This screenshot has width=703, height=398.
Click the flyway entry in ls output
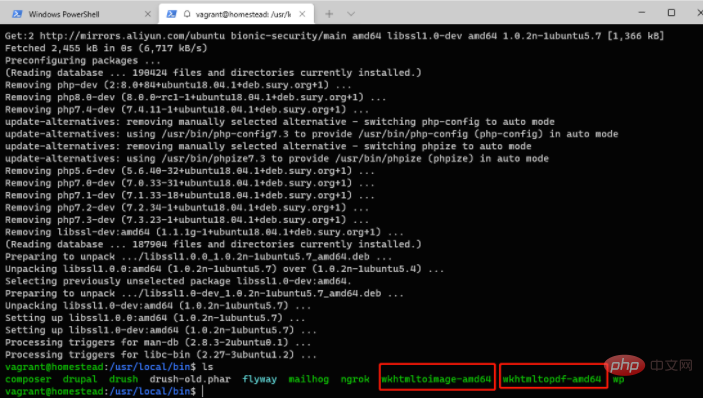(260, 379)
